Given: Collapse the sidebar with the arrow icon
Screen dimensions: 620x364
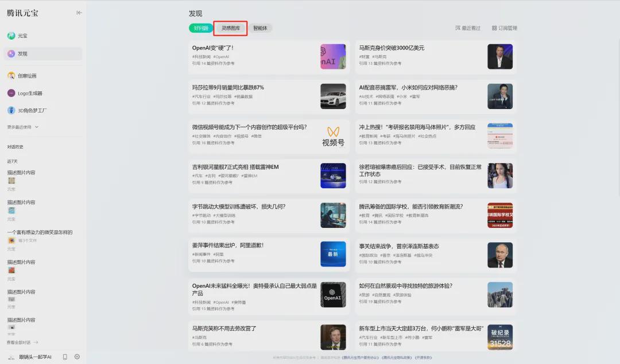Looking at the screenshot, I should pyautogui.click(x=79, y=14).
